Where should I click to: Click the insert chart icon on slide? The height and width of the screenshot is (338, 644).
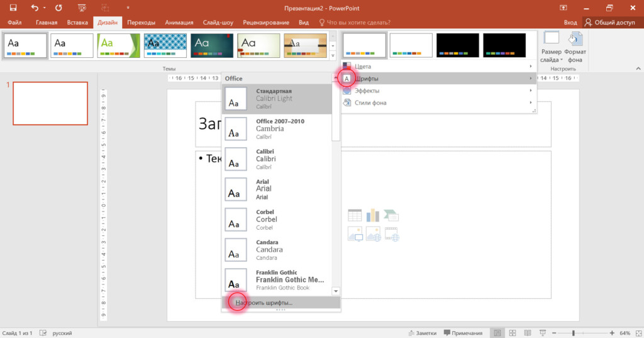pos(373,215)
